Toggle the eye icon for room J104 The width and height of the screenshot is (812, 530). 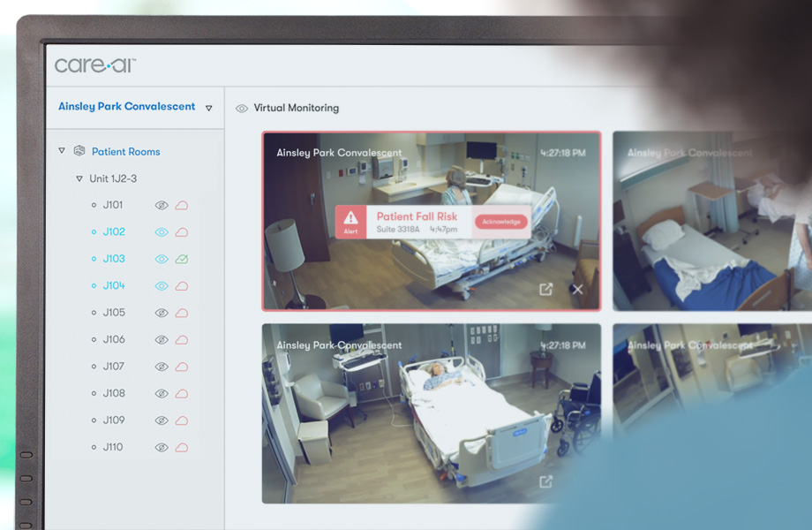tap(162, 286)
